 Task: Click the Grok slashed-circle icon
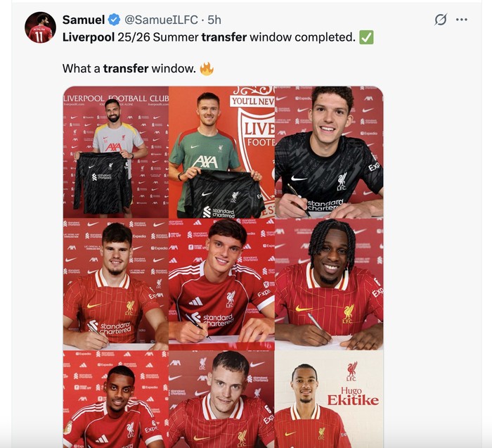coord(441,20)
